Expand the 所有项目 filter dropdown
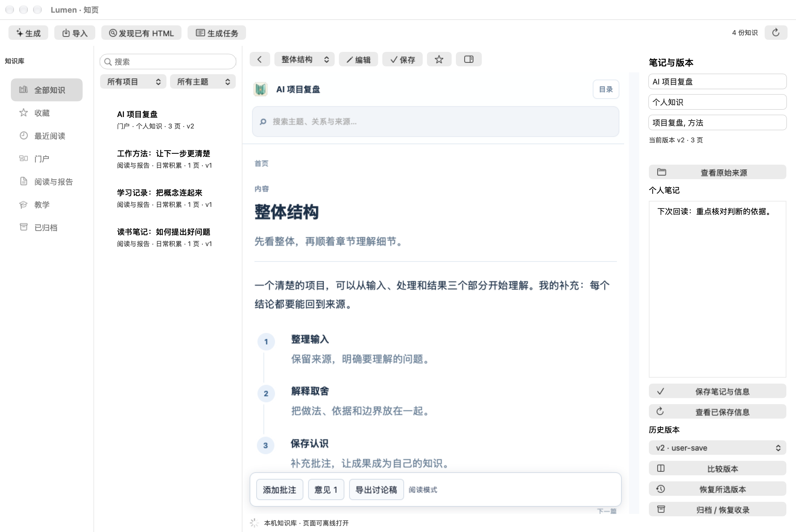This screenshot has width=796, height=532. 133,81
